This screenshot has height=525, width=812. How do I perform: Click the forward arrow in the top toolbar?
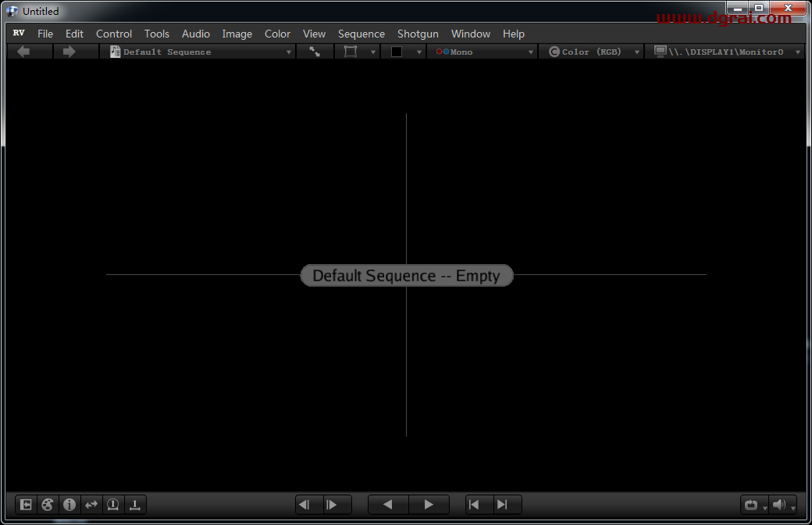coord(69,52)
